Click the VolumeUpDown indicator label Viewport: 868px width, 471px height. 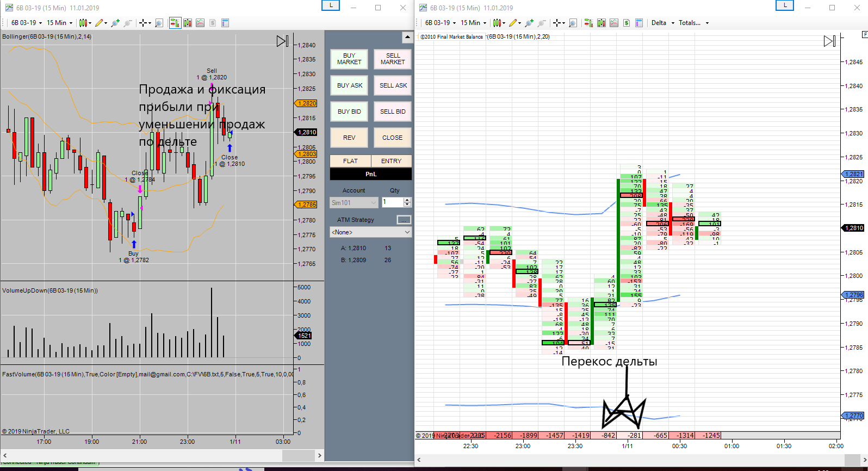point(50,290)
